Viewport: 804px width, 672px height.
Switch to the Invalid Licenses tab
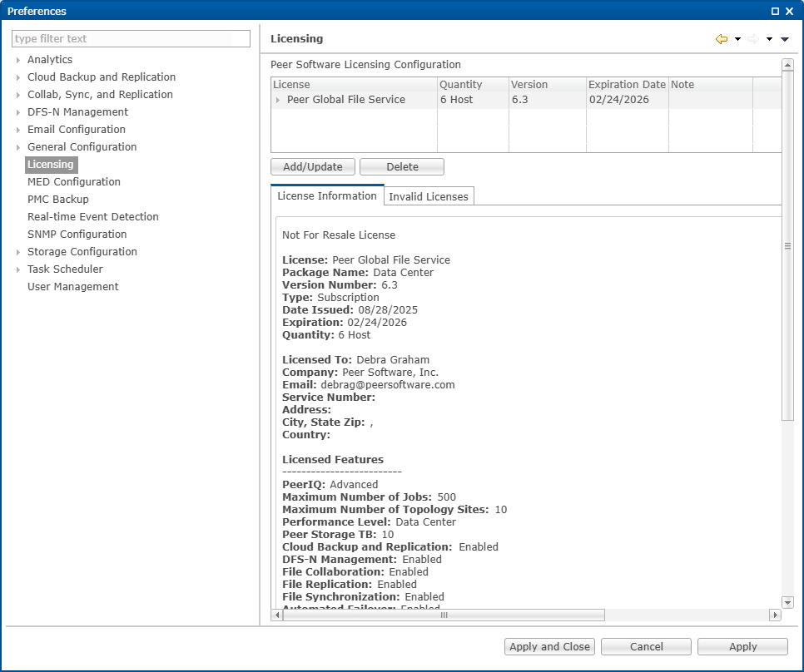(429, 196)
